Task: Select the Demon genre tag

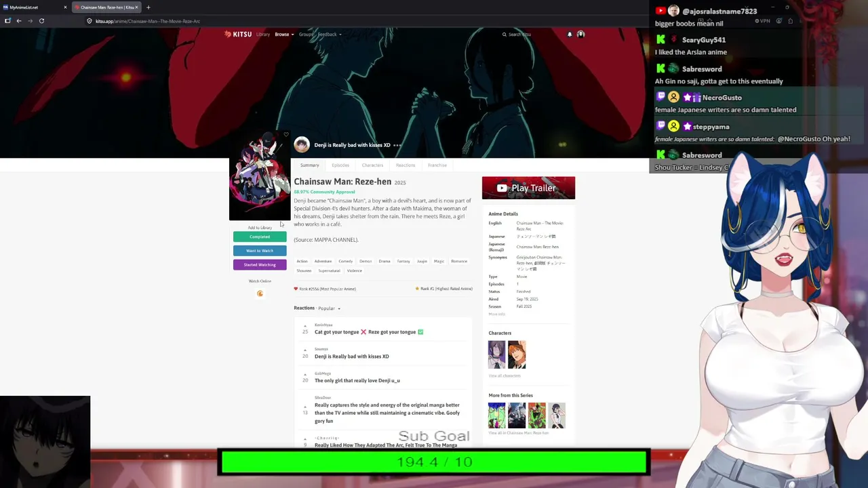Action: coord(366,261)
